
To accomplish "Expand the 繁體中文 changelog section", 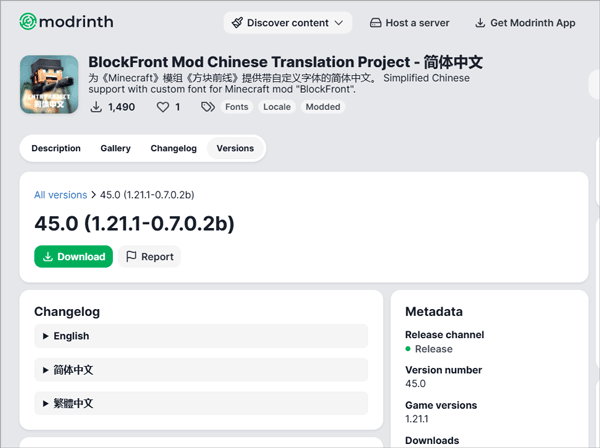I will 201,403.
